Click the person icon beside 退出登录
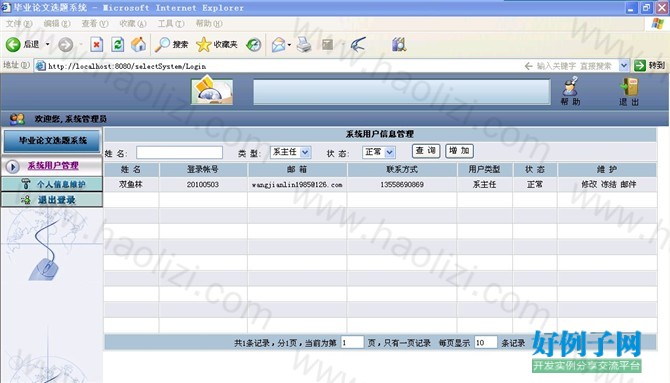This screenshot has width=670, height=383. (x=26, y=200)
